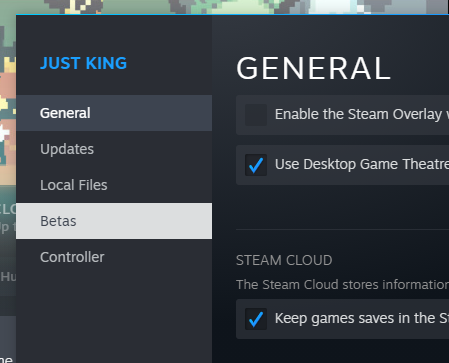Image resolution: width=449 pixels, height=363 pixels.
Task: Open the General settings tab
Action: tap(114, 113)
